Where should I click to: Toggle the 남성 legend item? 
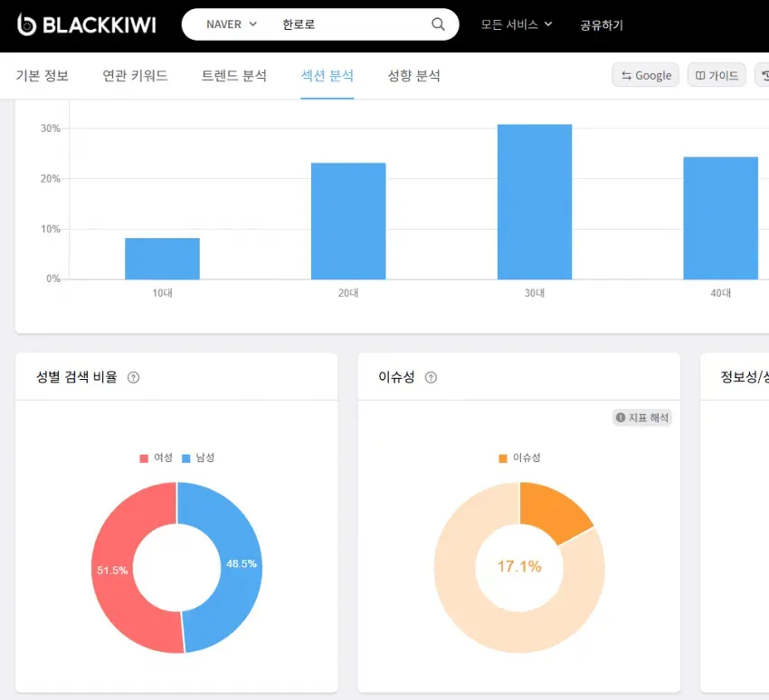(198, 458)
